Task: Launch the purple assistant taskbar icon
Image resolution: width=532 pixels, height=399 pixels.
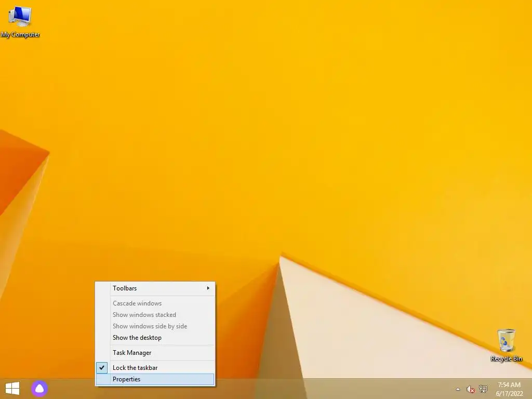Action: pyautogui.click(x=39, y=389)
